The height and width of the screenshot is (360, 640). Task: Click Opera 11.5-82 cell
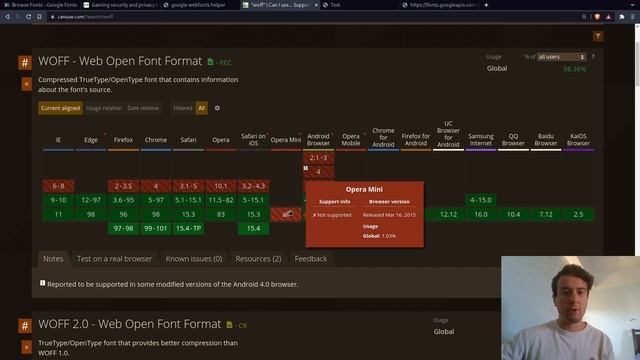(221, 200)
